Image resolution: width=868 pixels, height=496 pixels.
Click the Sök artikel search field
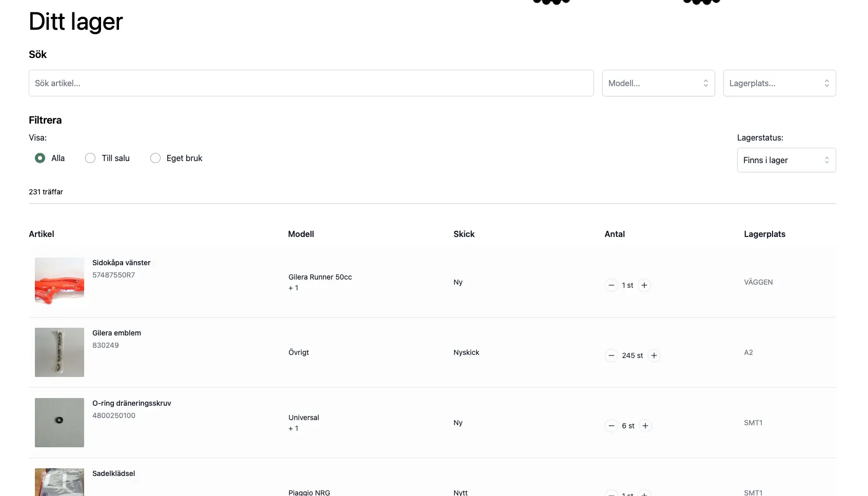click(311, 83)
